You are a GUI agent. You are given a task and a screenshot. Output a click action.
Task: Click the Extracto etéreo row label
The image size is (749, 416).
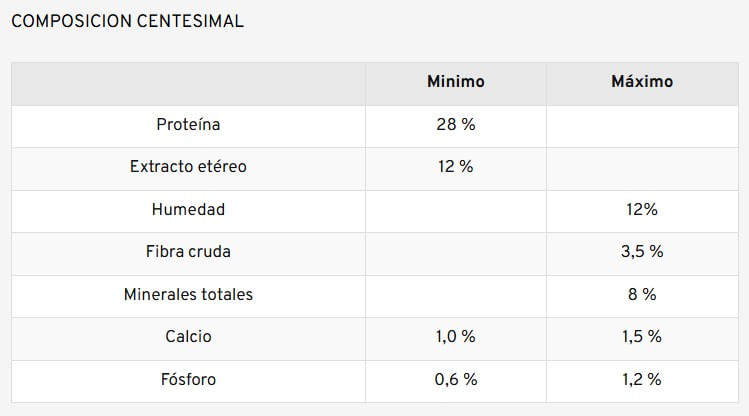[188, 167]
